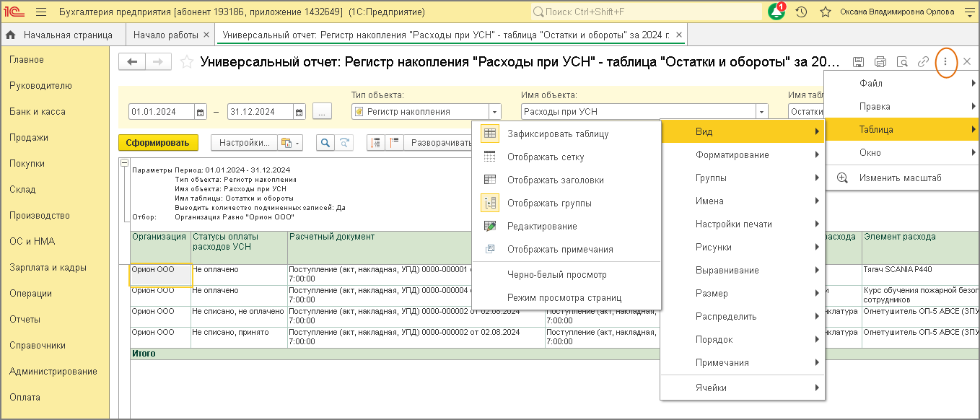Open the history clock icon
This screenshot has width=980, height=420.
click(x=801, y=12)
